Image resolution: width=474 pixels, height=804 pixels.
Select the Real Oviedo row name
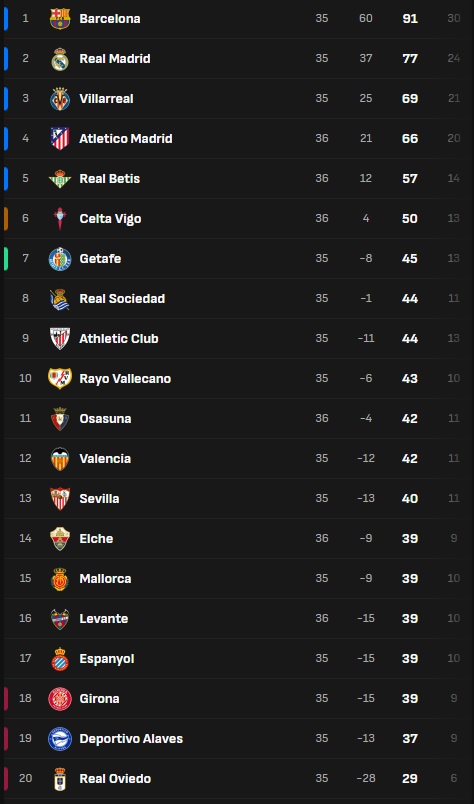115,779
